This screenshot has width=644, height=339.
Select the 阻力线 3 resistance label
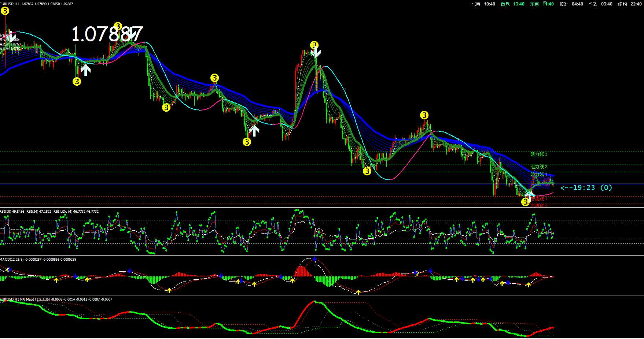[x=538, y=154]
